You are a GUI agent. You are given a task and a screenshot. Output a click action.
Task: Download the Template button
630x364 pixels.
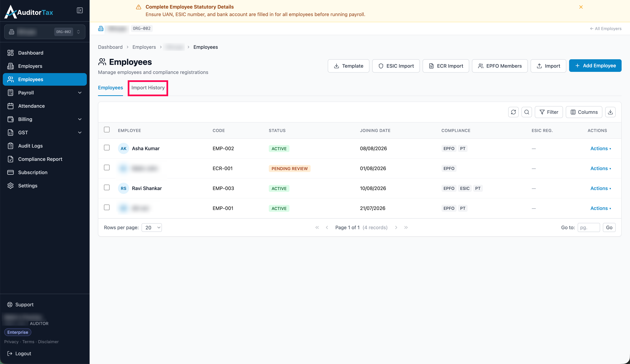(348, 66)
